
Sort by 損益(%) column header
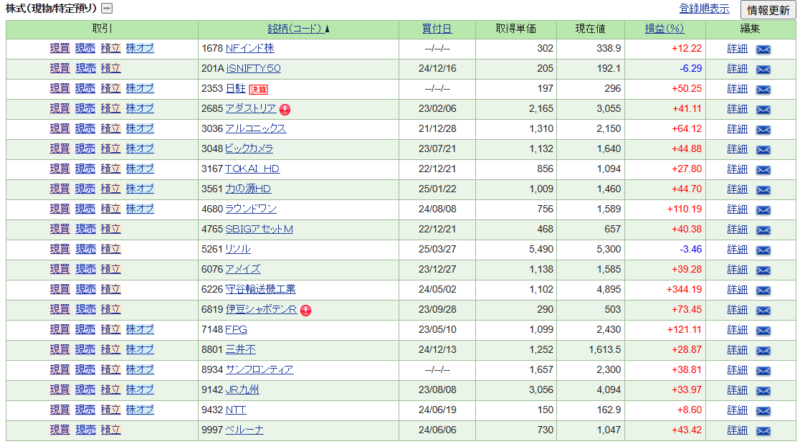(664, 29)
